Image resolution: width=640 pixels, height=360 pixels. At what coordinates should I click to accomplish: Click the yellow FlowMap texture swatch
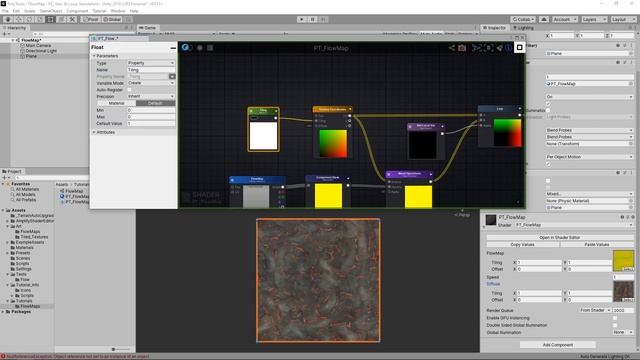(623, 261)
